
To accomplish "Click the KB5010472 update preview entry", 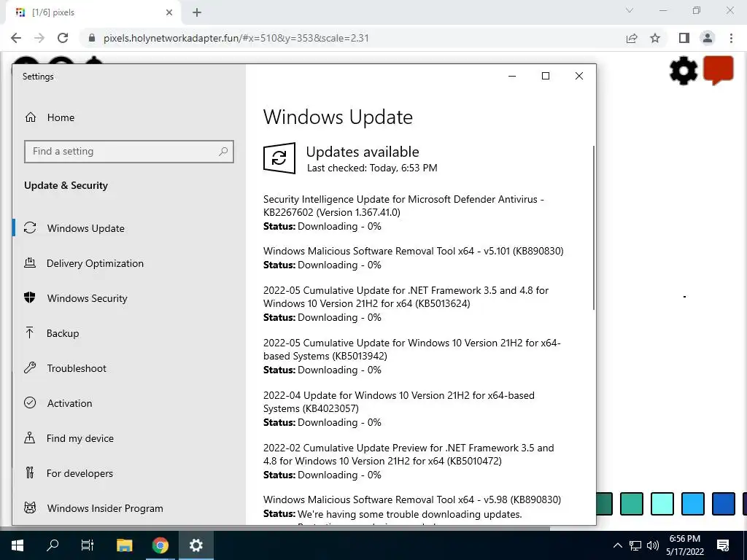I will click(409, 461).
